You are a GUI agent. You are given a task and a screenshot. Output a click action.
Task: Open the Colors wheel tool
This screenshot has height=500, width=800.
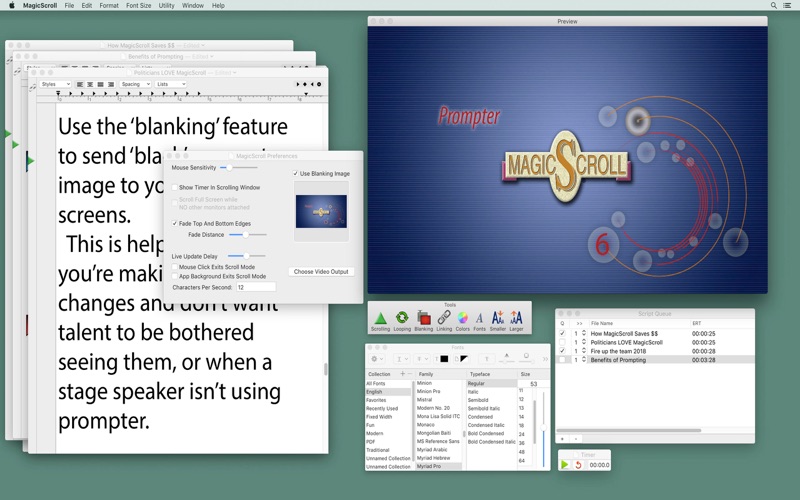coord(462,318)
